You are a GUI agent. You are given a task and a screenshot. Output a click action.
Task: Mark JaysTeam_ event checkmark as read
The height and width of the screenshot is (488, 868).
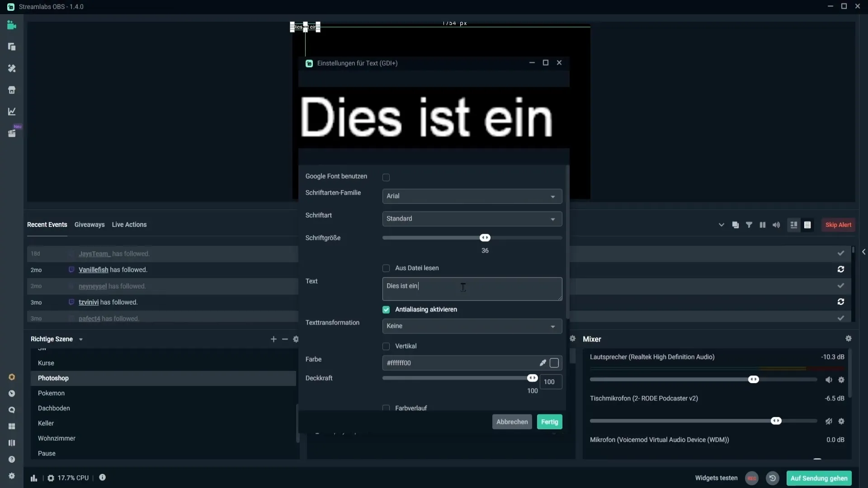click(841, 253)
